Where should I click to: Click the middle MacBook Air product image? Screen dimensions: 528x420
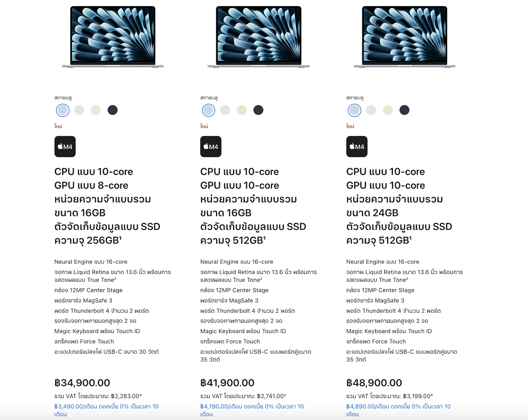click(259, 37)
